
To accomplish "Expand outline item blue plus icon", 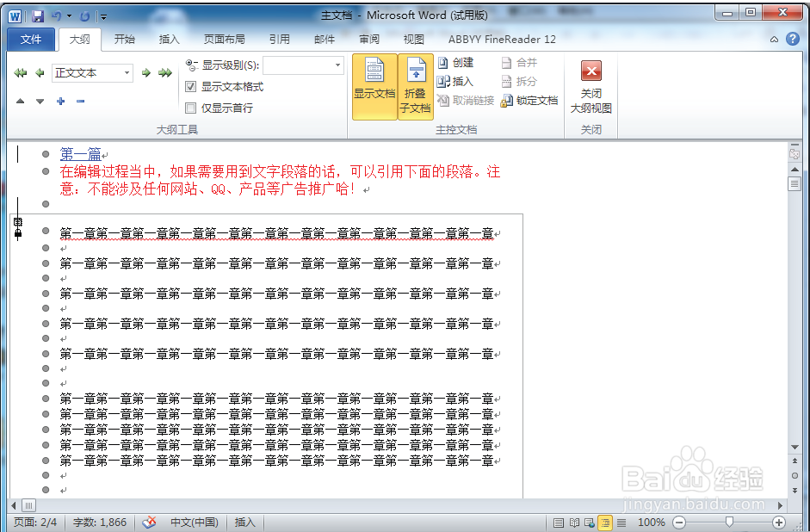I will click(60, 102).
